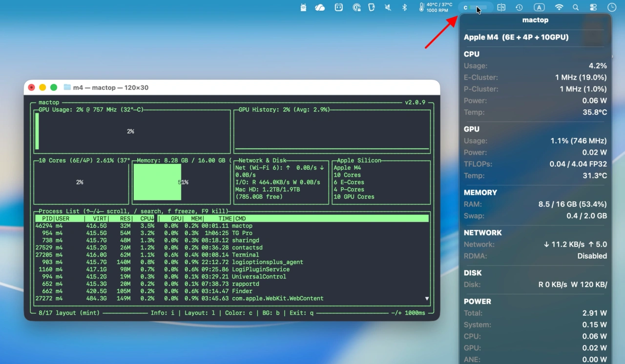This screenshot has width=625, height=364.
Task: Open the TG Pro temperature and fan menu
Action: pyautogui.click(x=435, y=7)
